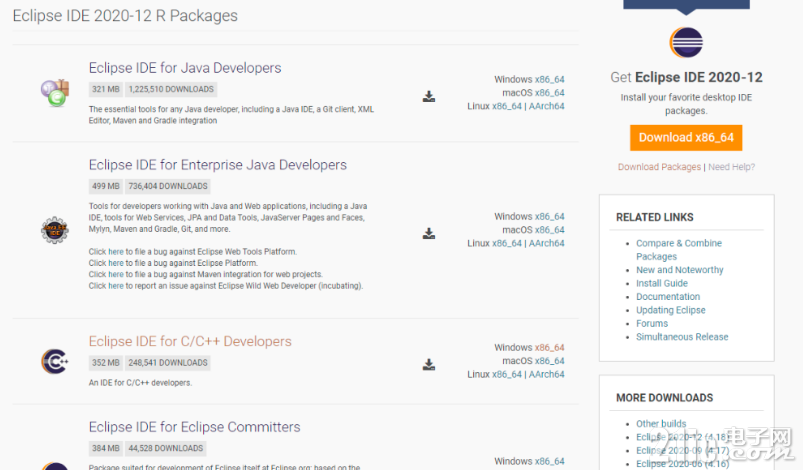Viewport: 803px width, 470px height.
Task: Click the Eclipse logo above Get Eclipse IDE
Action: (x=686, y=42)
